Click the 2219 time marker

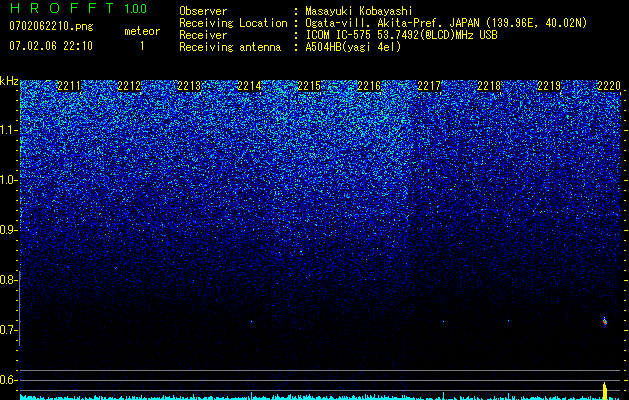click(549, 86)
